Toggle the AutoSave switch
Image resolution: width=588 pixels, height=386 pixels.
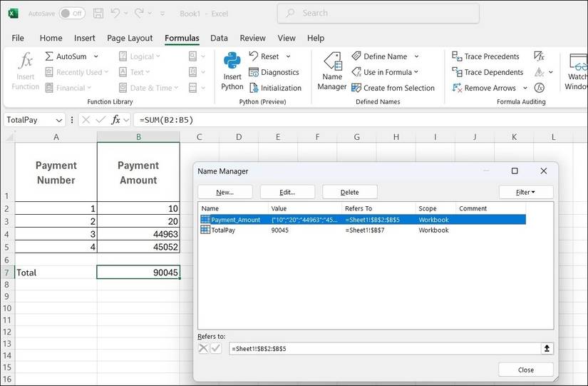point(71,13)
